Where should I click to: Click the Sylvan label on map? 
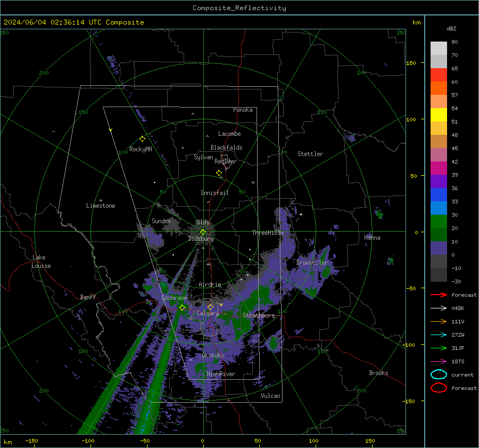(203, 158)
